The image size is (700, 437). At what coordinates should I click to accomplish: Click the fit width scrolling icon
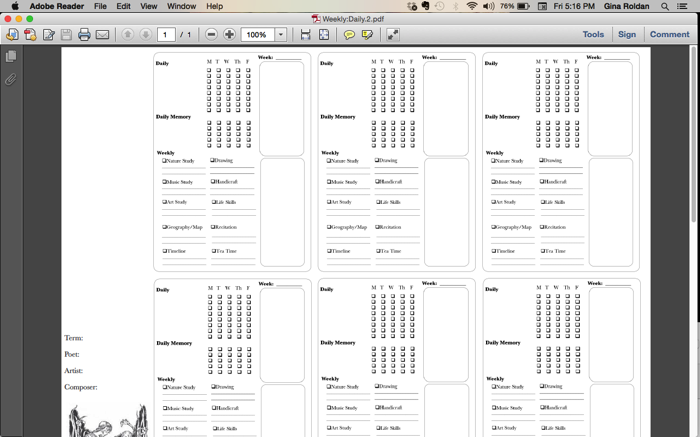click(305, 34)
